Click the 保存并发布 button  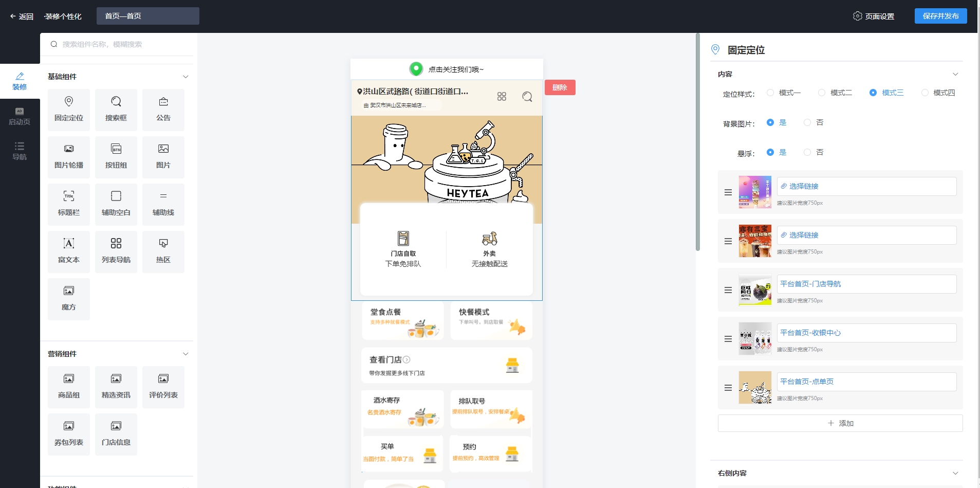(940, 16)
